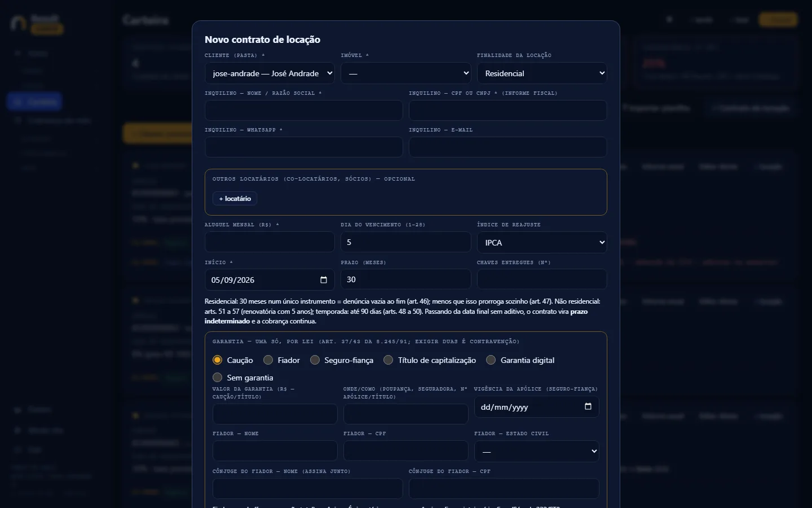
Task: Click the Inquilino CPF ou CNPJ field
Action: (x=508, y=111)
